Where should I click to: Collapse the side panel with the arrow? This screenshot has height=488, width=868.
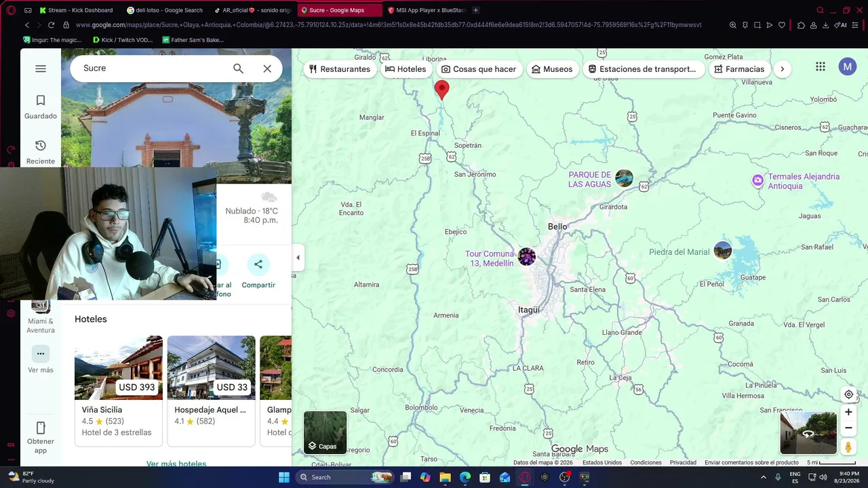tap(298, 258)
